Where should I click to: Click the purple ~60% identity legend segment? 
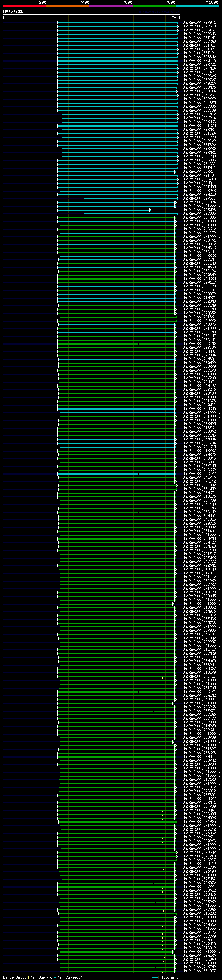111,6
